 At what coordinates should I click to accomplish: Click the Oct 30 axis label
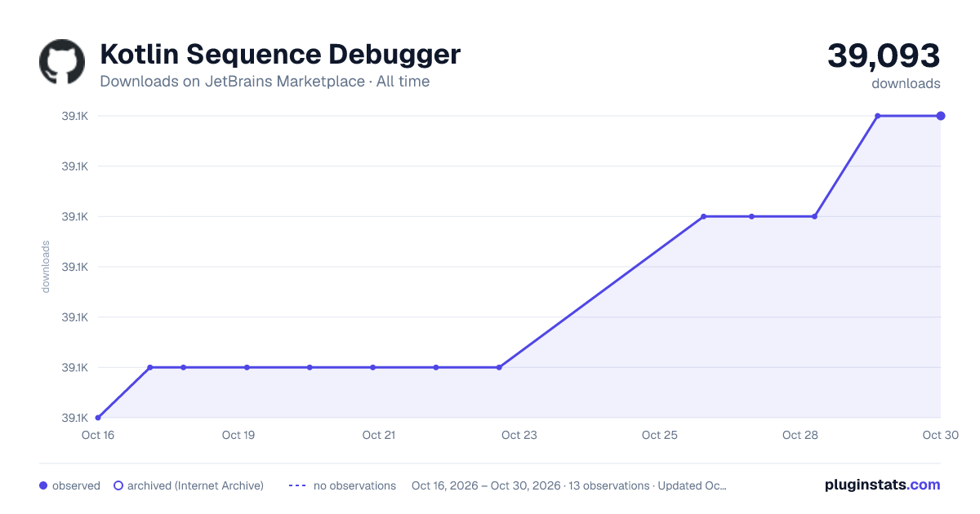[939, 435]
